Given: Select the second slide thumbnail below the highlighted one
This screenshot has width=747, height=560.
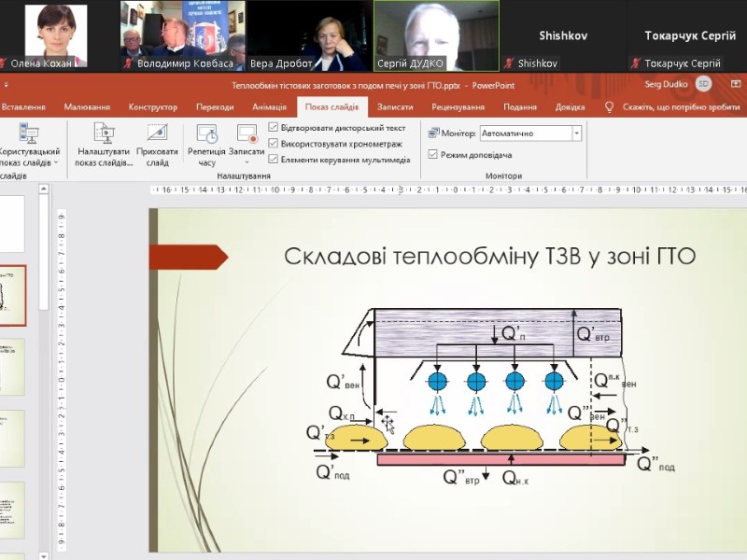Looking at the screenshot, I should click(x=13, y=439).
